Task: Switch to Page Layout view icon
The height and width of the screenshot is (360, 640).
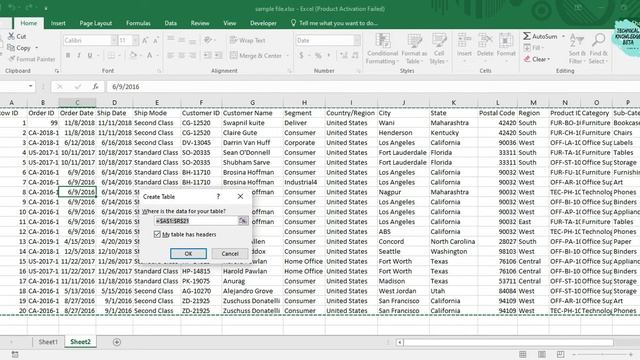Action: pos(542,354)
